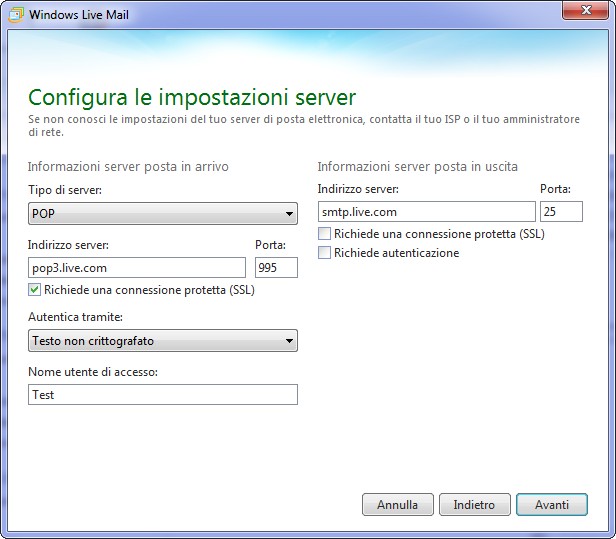This screenshot has height=539, width=616.
Task: Click the incoming server address field pop3.live.com
Action: click(x=137, y=268)
